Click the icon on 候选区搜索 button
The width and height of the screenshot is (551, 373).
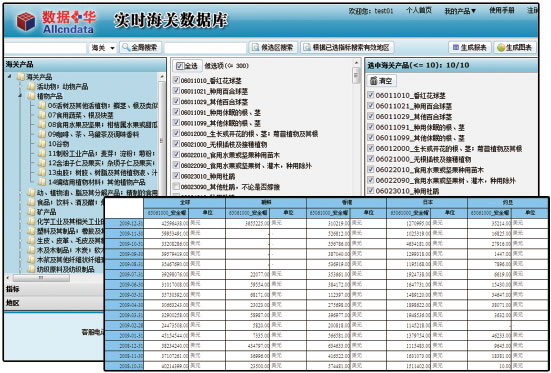255,48
